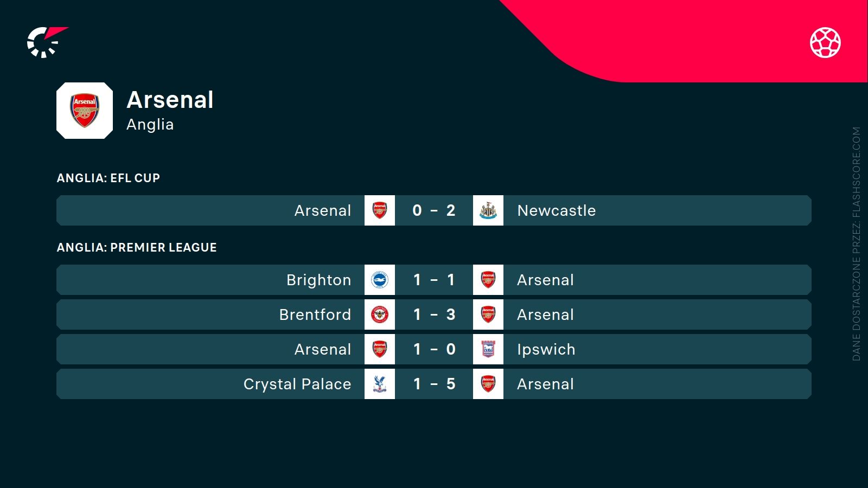Click the football icon in red banner

[x=825, y=42]
